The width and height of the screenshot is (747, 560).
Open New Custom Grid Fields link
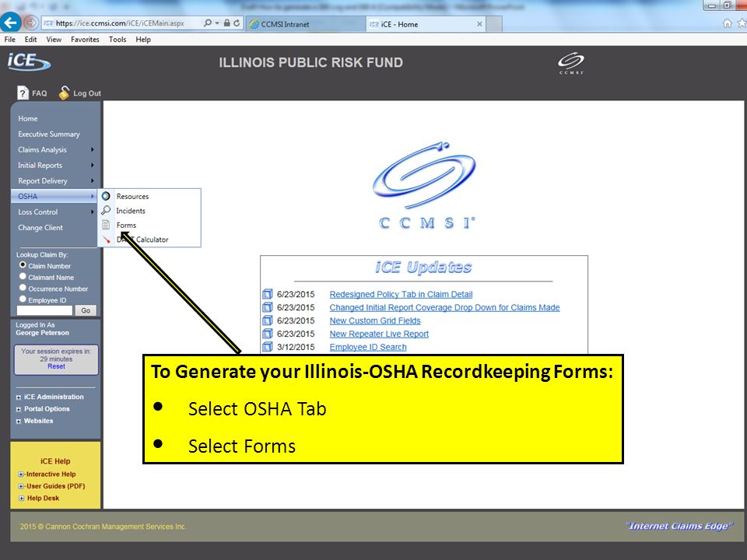tap(375, 320)
